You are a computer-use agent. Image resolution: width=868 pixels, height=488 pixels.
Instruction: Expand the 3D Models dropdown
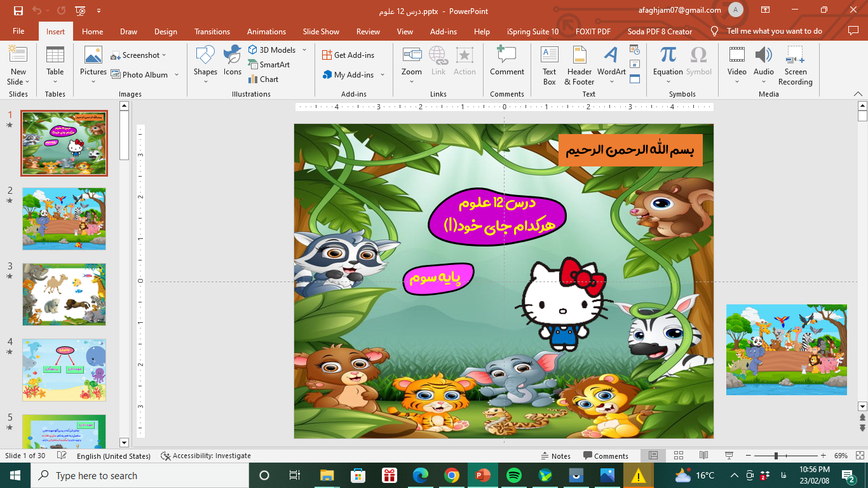pos(304,50)
